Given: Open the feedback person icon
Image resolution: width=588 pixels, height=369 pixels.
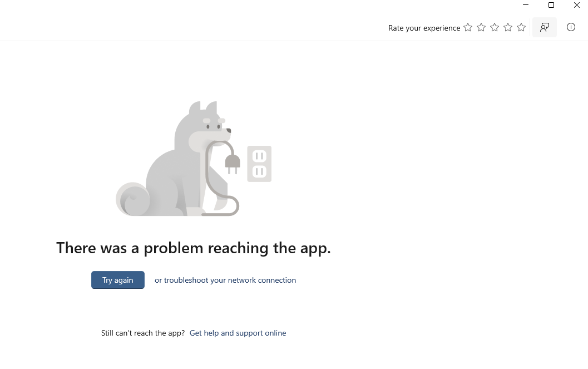Looking at the screenshot, I should pos(545,27).
